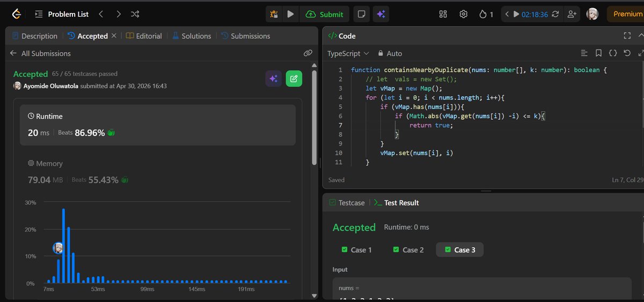The height and width of the screenshot is (302, 644).
Task: Click the fullscreen arrows icon in editor toolbar
Action: [x=640, y=53]
